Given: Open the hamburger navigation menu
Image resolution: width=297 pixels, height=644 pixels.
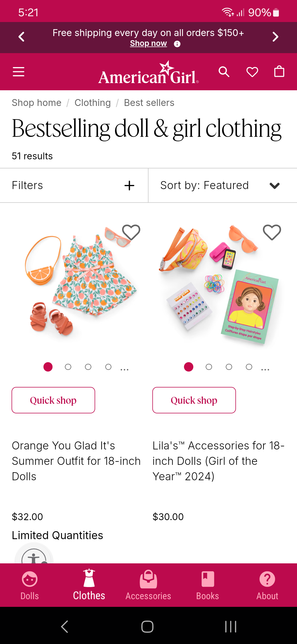Looking at the screenshot, I should coord(18,72).
